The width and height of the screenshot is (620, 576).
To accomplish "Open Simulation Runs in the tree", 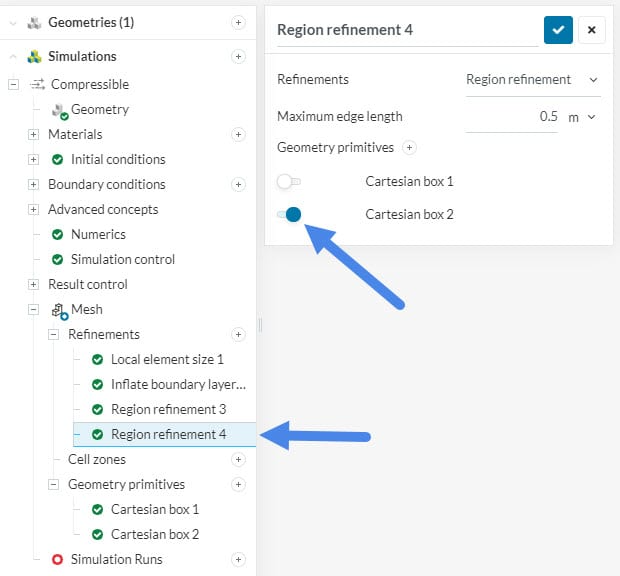I will 117,559.
